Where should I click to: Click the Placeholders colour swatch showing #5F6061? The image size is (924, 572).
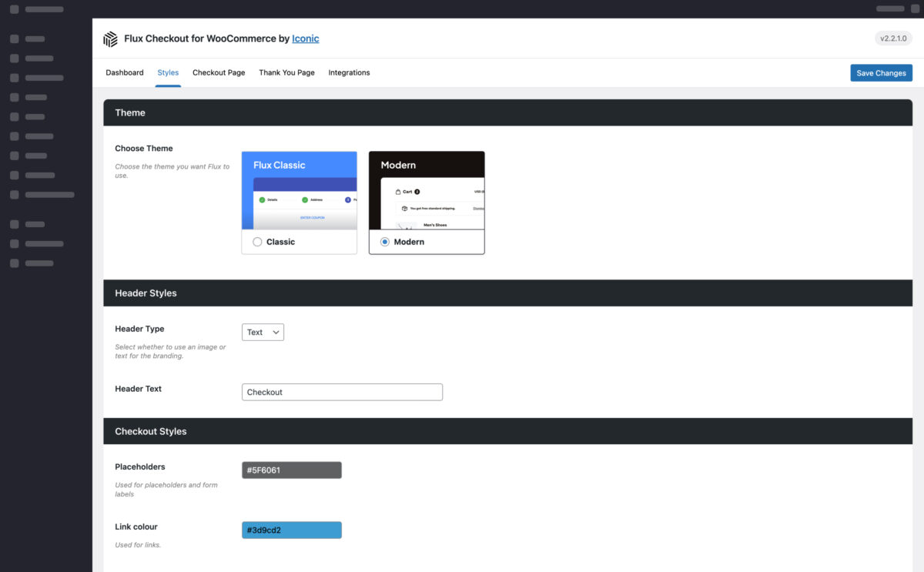(291, 470)
